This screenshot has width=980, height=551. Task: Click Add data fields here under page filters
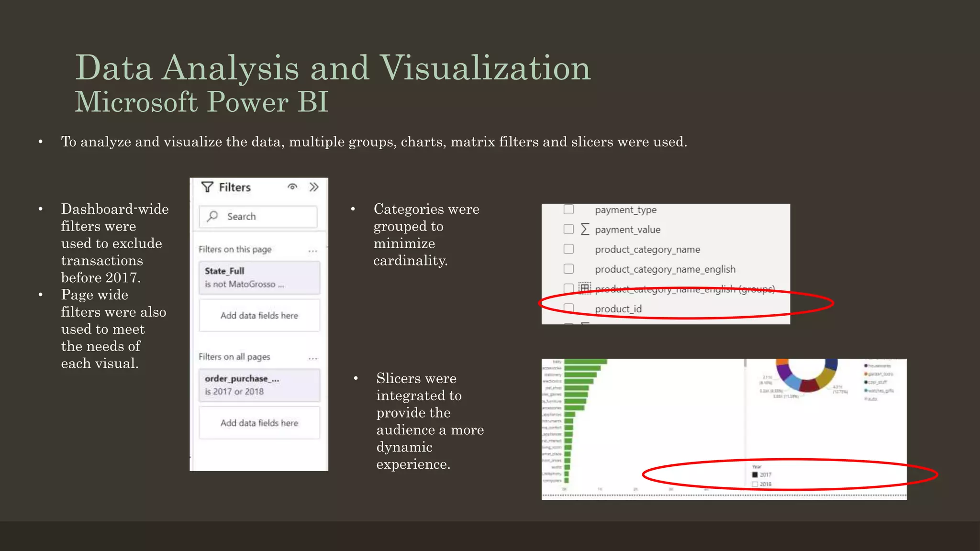click(259, 316)
